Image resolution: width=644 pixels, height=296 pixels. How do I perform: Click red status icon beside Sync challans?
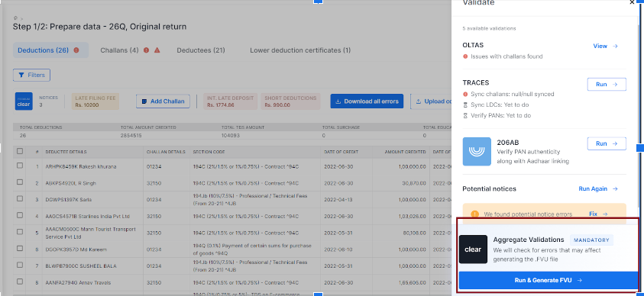click(465, 94)
